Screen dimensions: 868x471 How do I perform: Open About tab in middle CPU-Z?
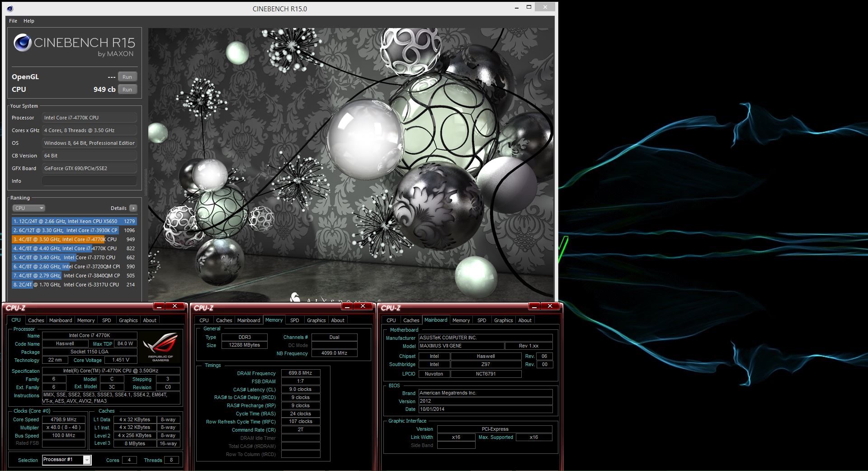pyautogui.click(x=338, y=320)
